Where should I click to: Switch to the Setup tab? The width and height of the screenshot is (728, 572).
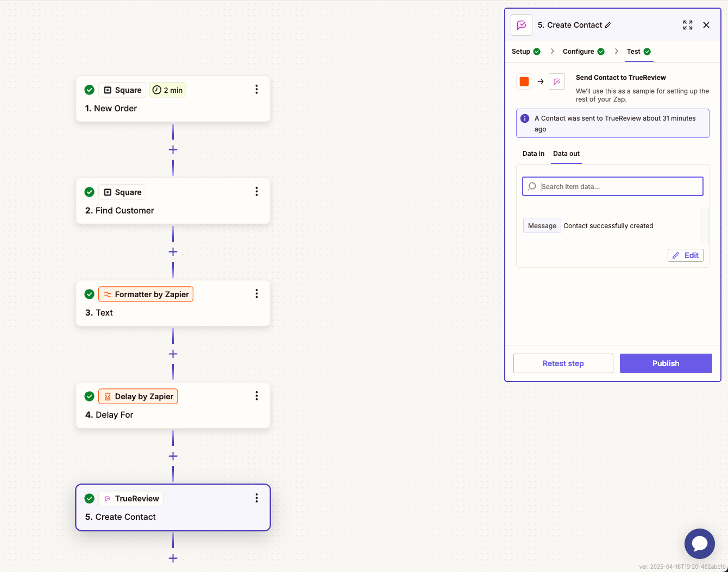(x=526, y=52)
